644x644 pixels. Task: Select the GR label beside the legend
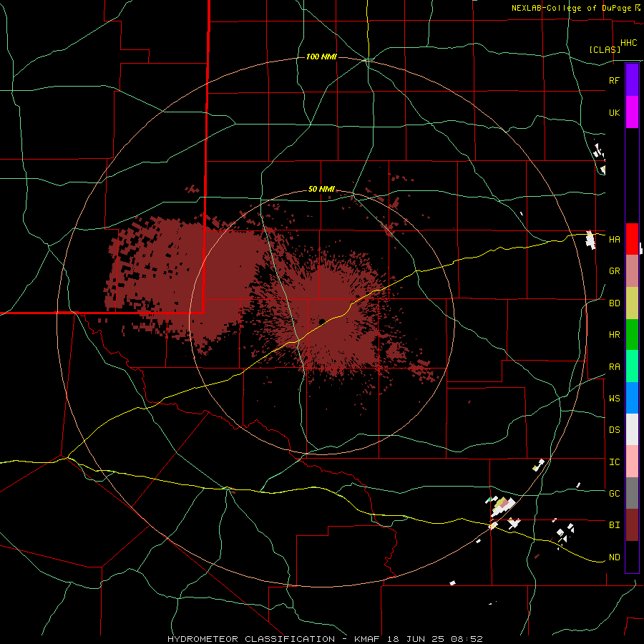coord(614,271)
